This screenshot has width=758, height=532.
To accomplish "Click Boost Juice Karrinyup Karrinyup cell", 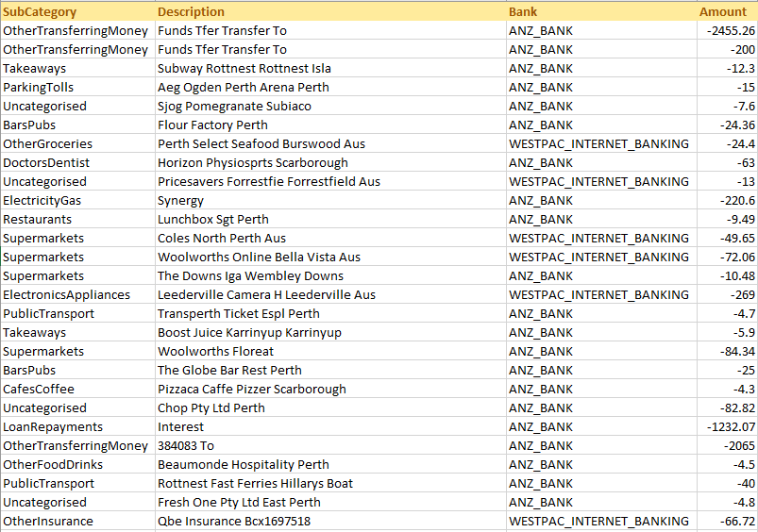I will pyautogui.click(x=330, y=332).
